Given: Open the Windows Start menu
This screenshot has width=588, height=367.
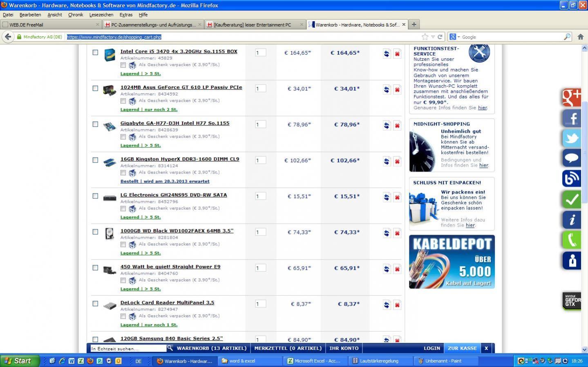Looking at the screenshot, I should (20, 361).
